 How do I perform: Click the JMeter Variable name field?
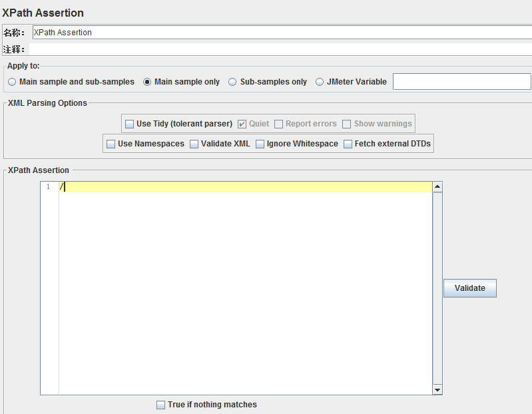click(462, 82)
